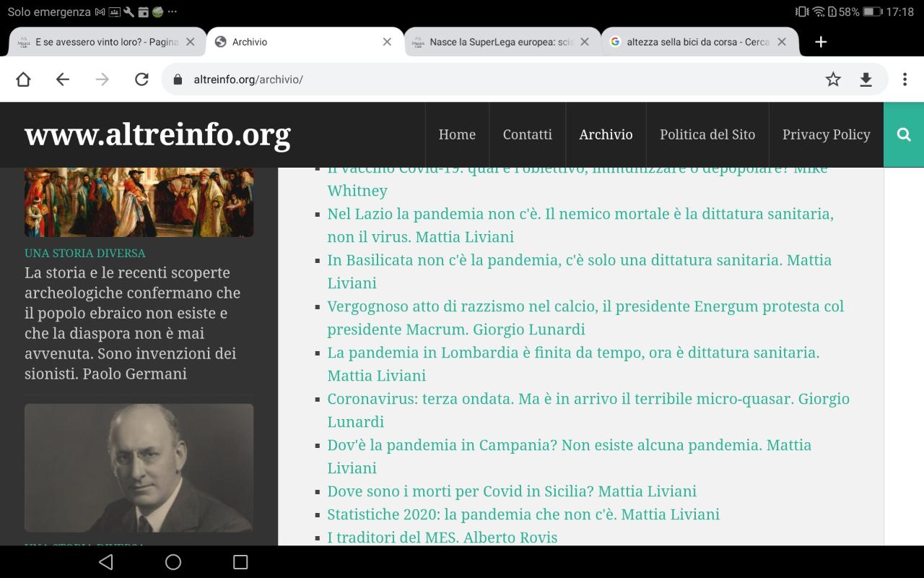
Task: Tap the portrait photo of man with glasses
Action: coord(139,467)
